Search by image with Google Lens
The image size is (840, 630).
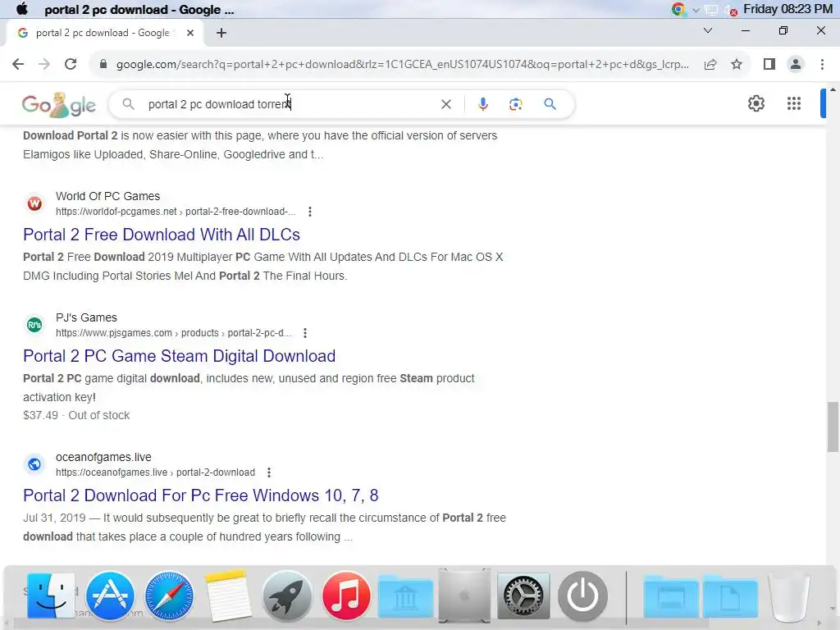pyautogui.click(x=515, y=104)
